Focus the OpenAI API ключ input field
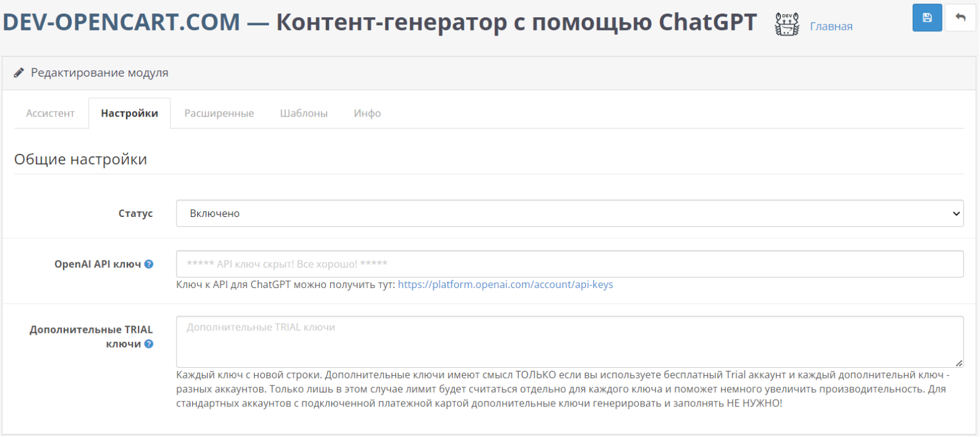Screen dimensions: 980x437 570,264
